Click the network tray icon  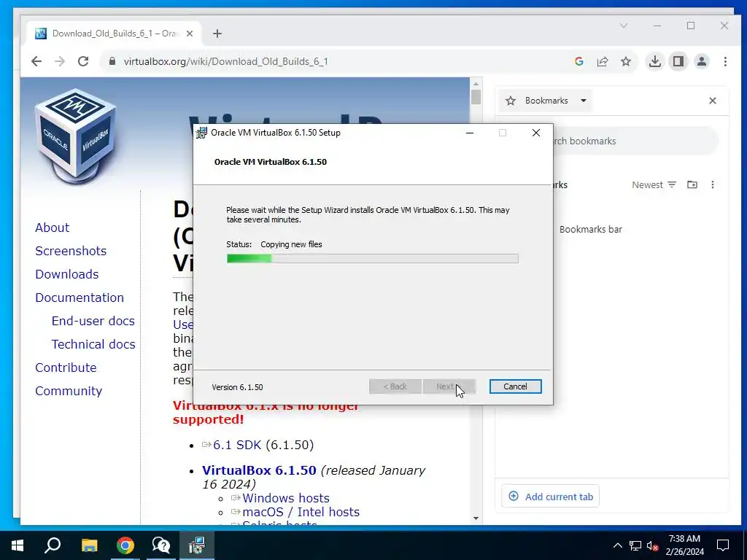(x=635, y=545)
